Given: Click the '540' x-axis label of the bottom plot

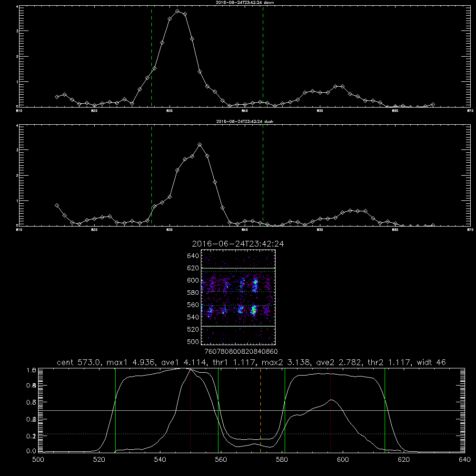Looking at the screenshot, I should (160, 460).
